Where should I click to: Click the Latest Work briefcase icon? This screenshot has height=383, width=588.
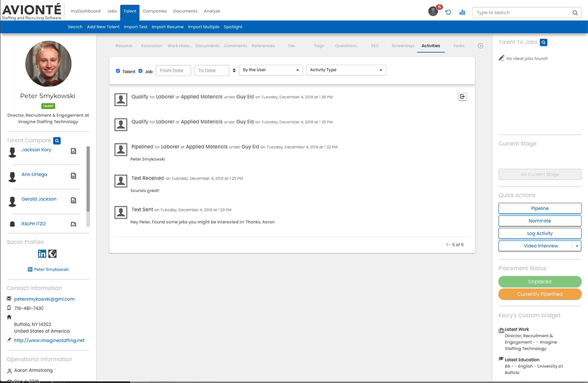pos(502,330)
